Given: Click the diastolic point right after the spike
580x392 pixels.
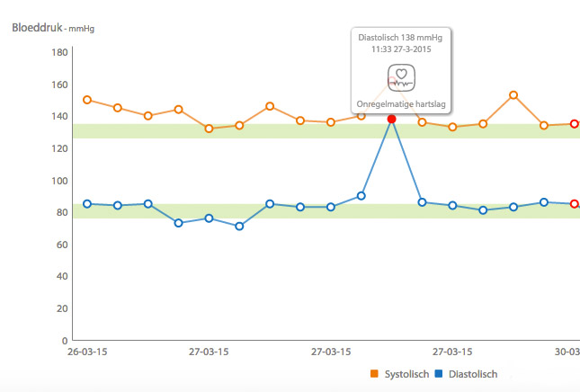Looking at the screenshot, I should click(422, 202).
